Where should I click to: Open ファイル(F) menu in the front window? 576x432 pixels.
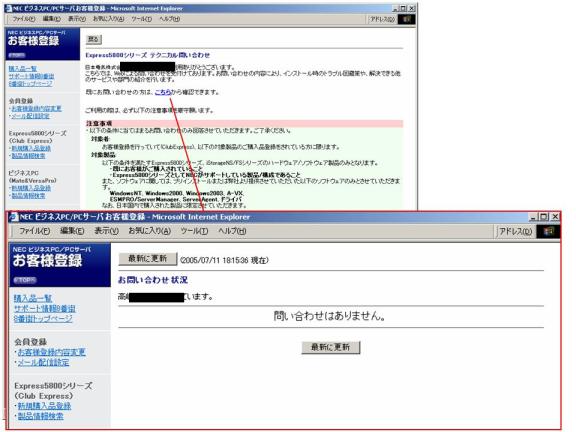pos(35,231)
